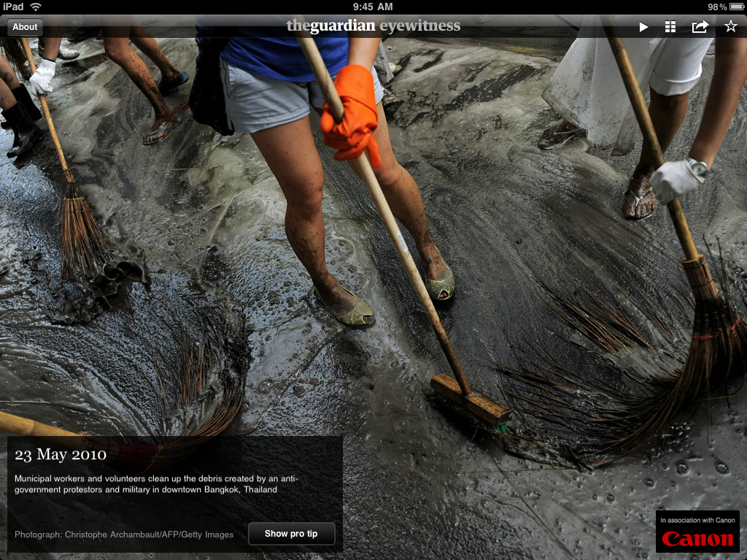Tap the share arrow icon
The image size is (747, 560).
pyautogui.click(x=700, y=27)
